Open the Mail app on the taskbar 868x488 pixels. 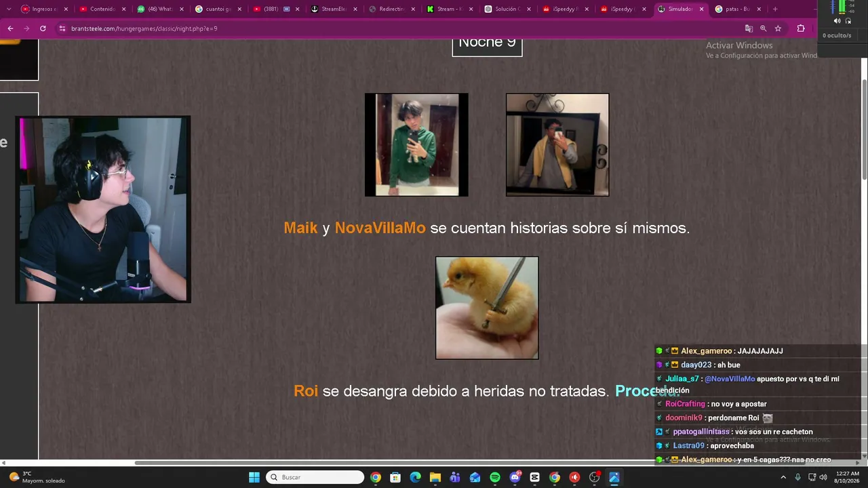pyautogui.click(x=475, y=477)
